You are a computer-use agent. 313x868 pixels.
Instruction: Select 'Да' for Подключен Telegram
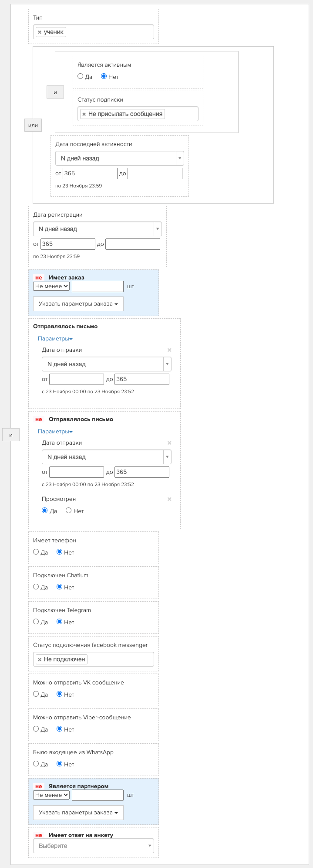point(36,622)
